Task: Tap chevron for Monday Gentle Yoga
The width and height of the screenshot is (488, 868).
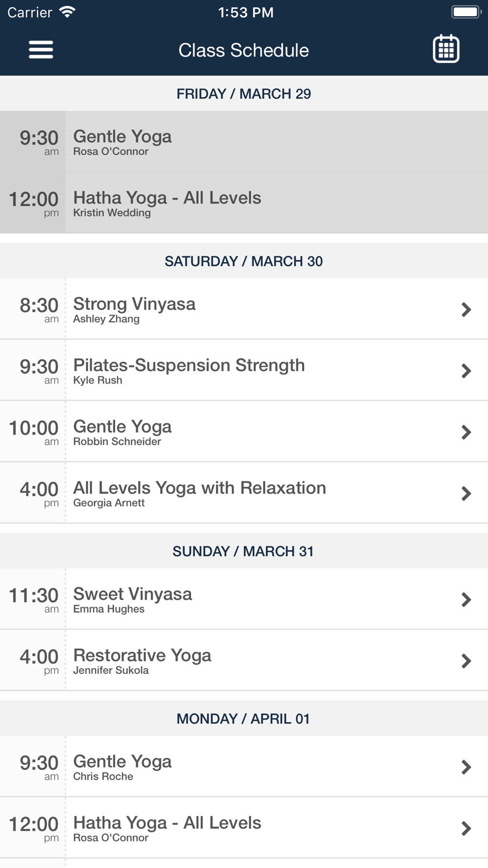Action: 466,767
